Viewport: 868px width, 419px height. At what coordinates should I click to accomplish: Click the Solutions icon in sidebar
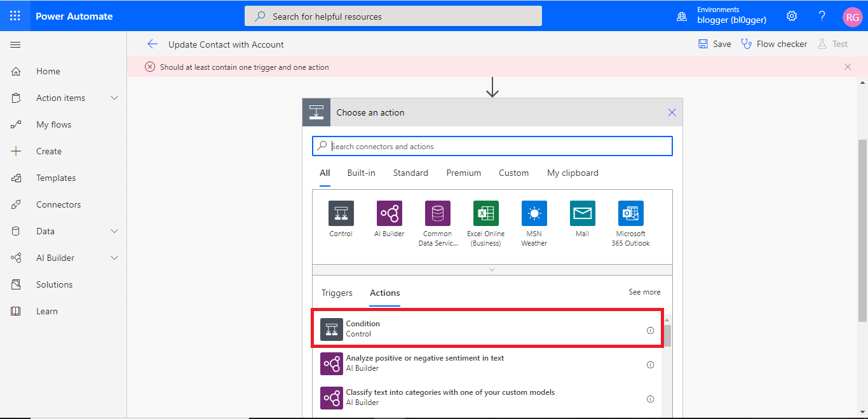(16, 284)
